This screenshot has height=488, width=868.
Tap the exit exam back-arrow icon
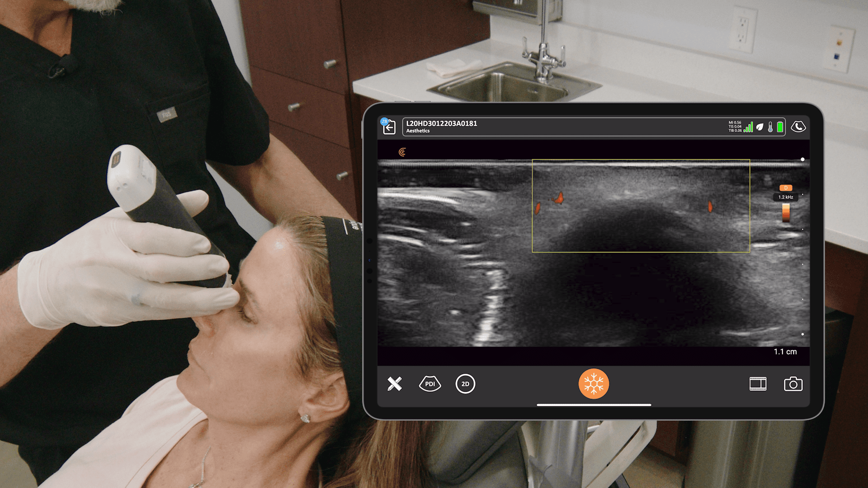[x=389, y=127]
